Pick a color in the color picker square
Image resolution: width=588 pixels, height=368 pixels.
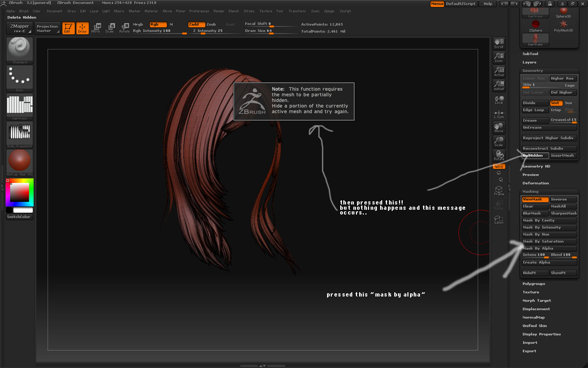click(20, 193)
